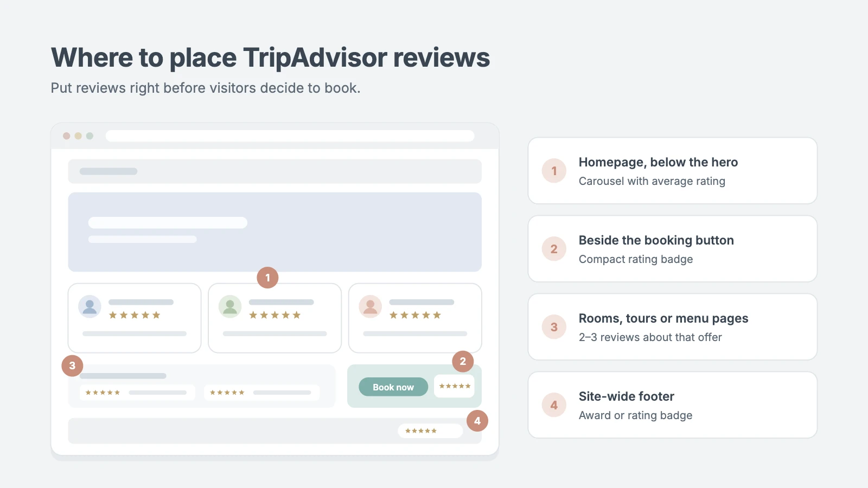This screenshot has height=488, width=868.
Task: Select the 'Homepage, below the hero' card
Action: click(x=673, y=171)
